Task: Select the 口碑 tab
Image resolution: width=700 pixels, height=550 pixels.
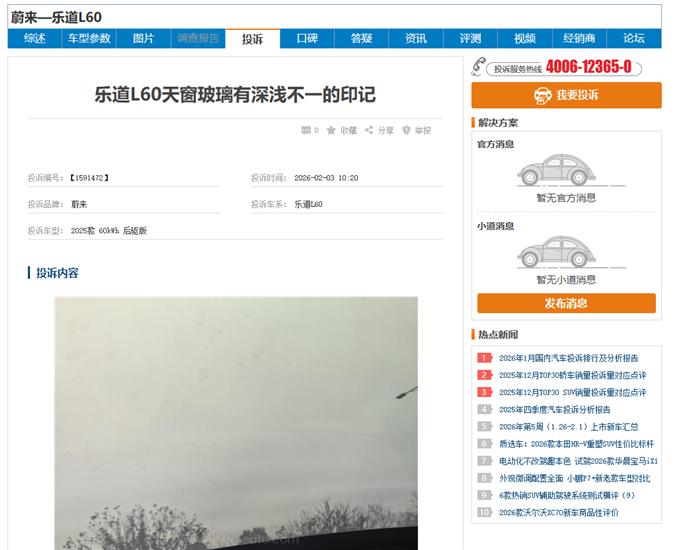Action: pyautogui.click(x=307, y=38)
